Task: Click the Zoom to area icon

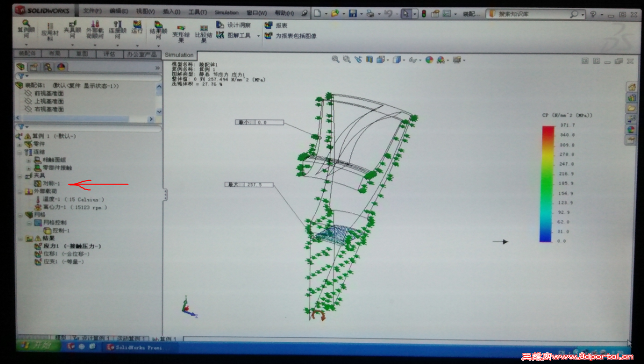Action: pyautogui.click(x=347, y=59)
